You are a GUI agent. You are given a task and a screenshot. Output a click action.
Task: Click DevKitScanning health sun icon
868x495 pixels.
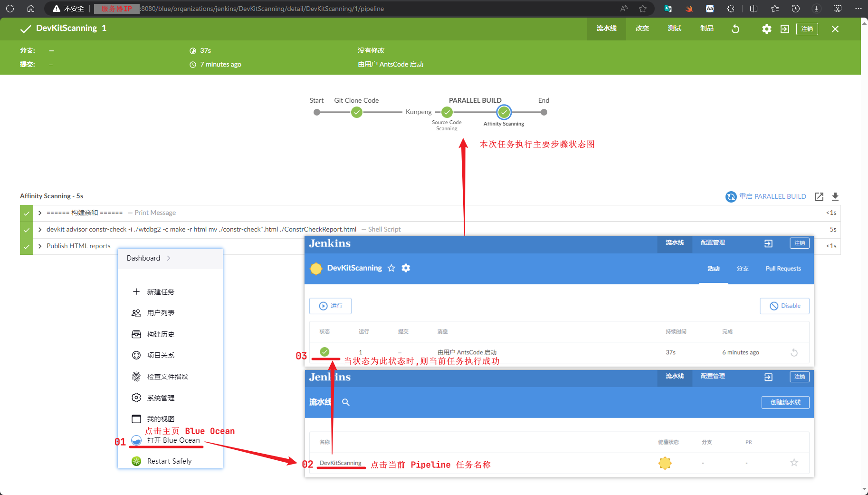tap(665, 463)
